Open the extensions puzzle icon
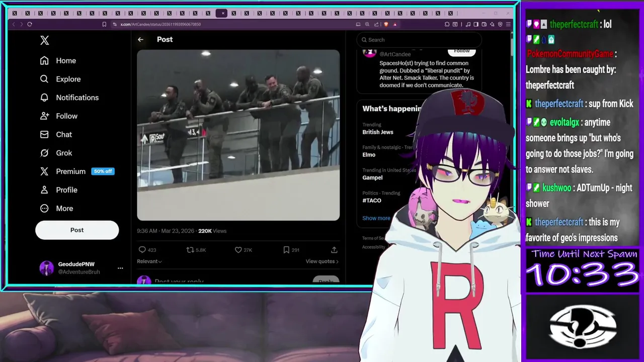This screenshot has width=644, height=362. click(x=447, y=24)
